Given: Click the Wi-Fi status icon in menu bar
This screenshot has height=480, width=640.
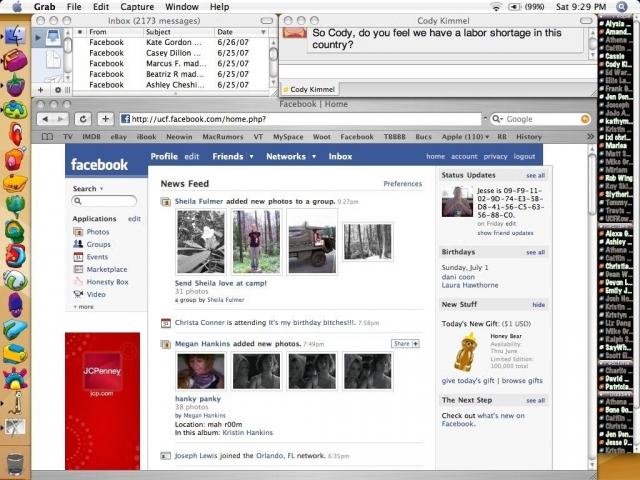Looking at the screenshot, I should 496,7.
